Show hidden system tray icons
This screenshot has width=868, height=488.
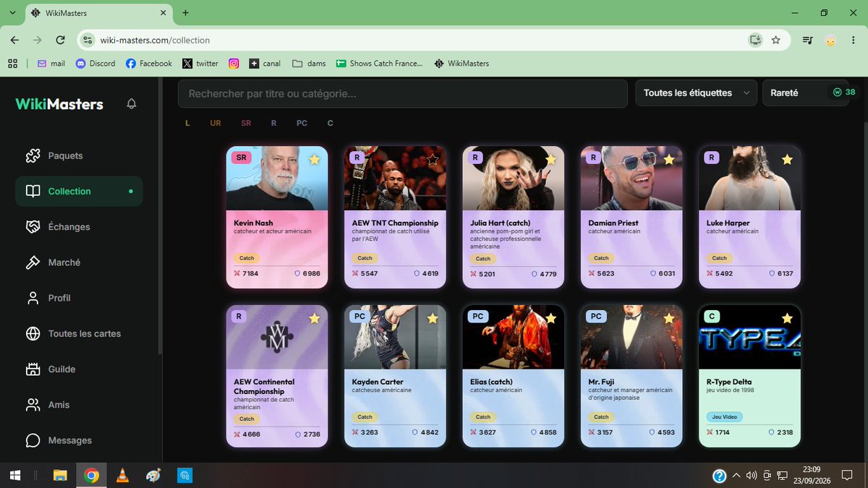click(736, 476)
